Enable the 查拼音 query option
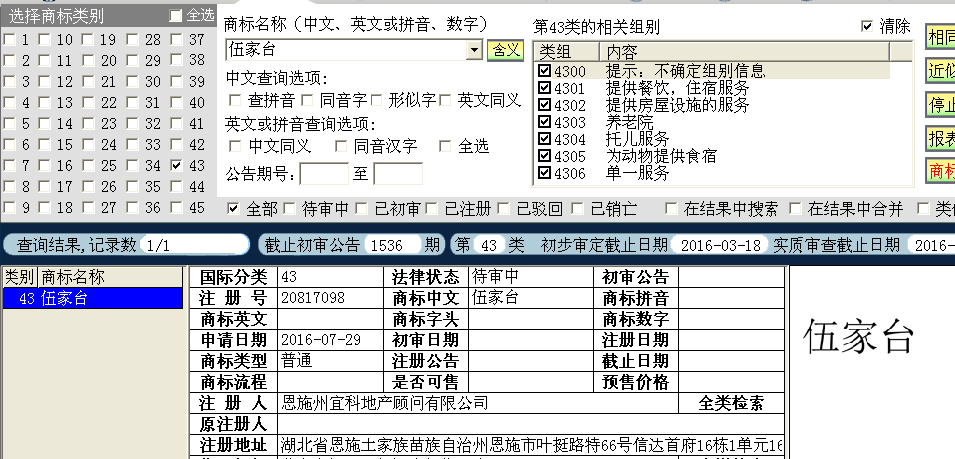This screenshot has width=955, height=459. click(234, 100)
